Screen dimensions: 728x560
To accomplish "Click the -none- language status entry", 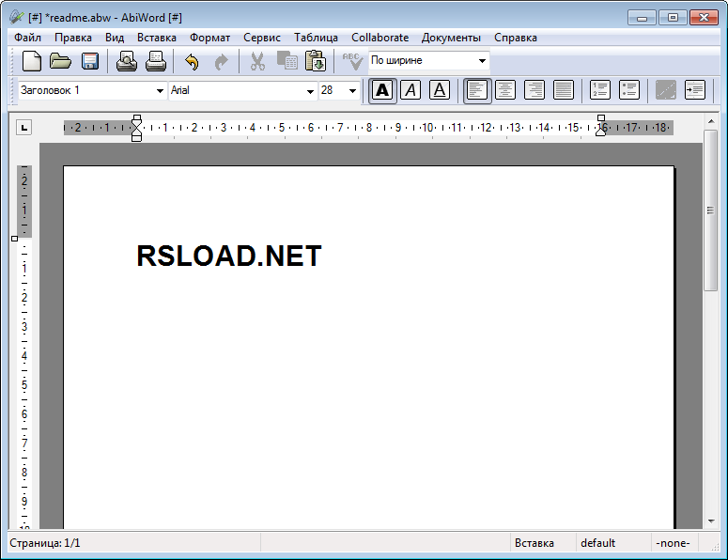I will point(673,543).
